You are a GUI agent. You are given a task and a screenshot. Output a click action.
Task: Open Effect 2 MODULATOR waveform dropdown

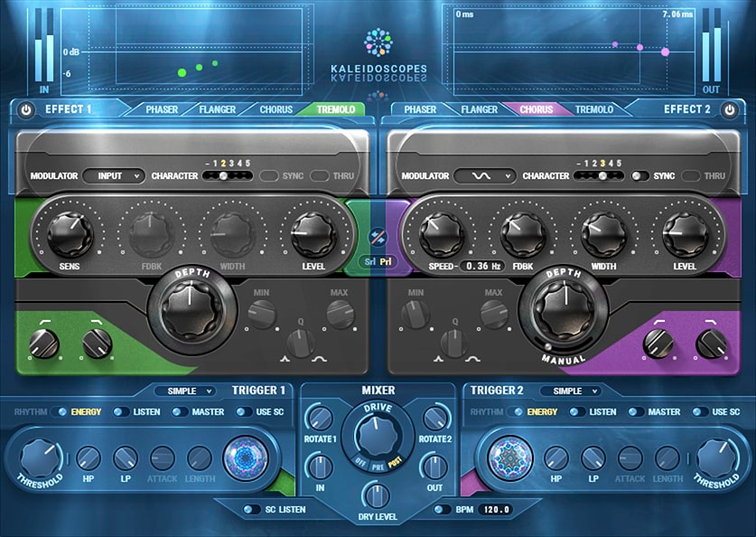click(x=485, y=176)
